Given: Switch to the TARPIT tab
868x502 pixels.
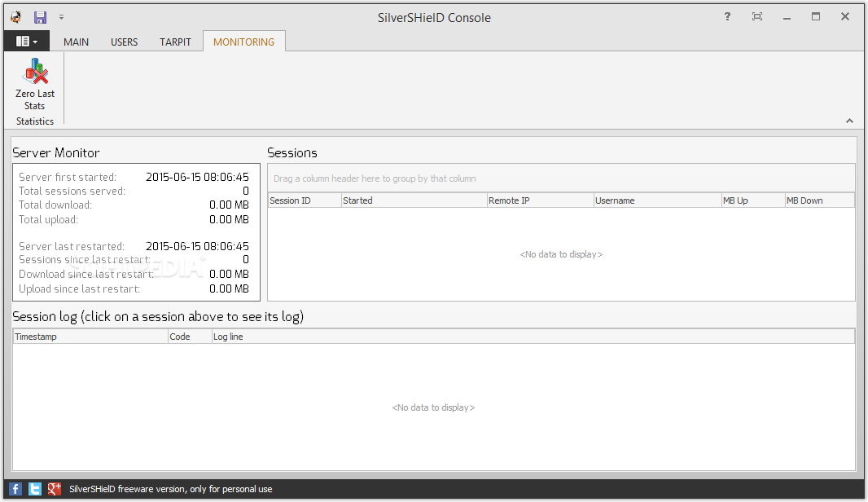Looking at the screenshot, I should pos(175,42).
